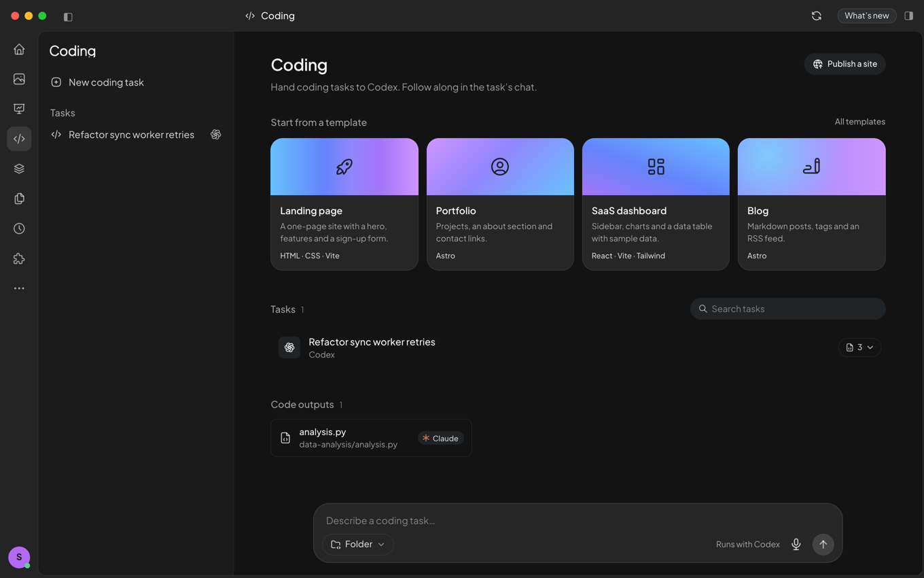Click the Claude badge on analysis.py
The width and height of the screenshot is (924, 578).
tap(440, 438)
